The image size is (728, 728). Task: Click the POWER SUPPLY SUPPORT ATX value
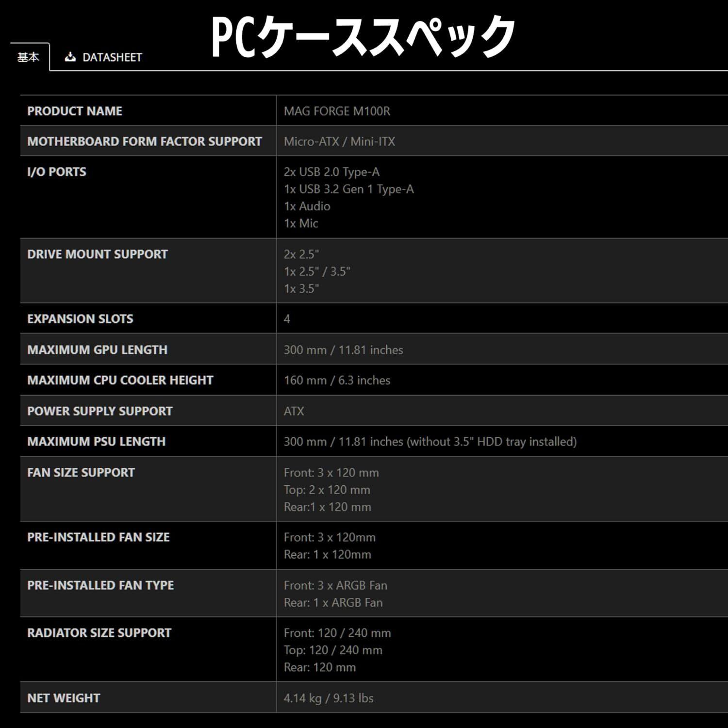point(294,411)
